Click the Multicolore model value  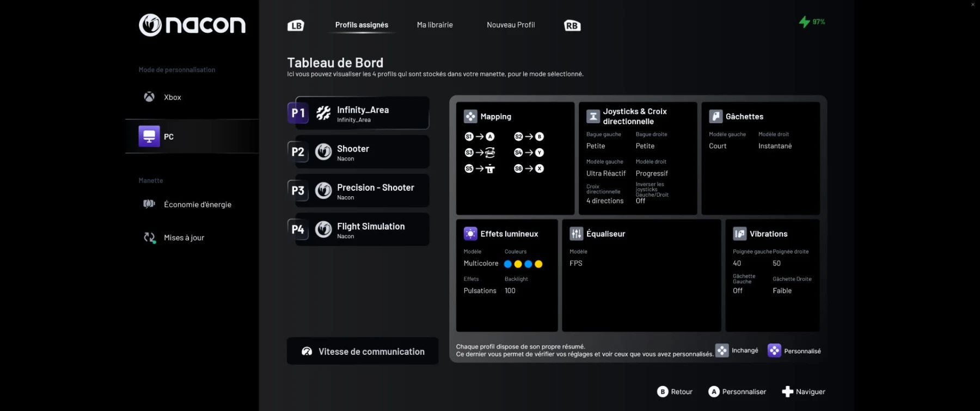[x=481, y=263]
